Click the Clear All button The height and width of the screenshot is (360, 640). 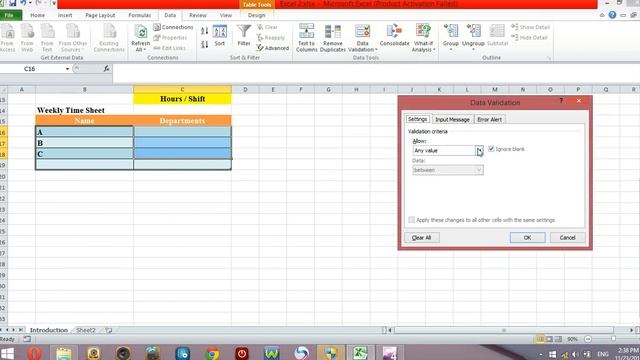coord(422,238)
